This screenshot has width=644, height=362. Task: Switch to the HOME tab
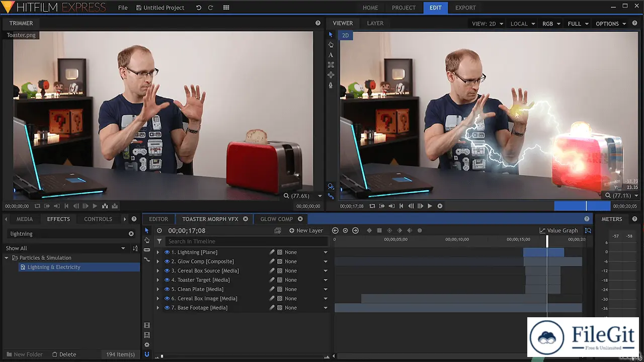point(370,8)
